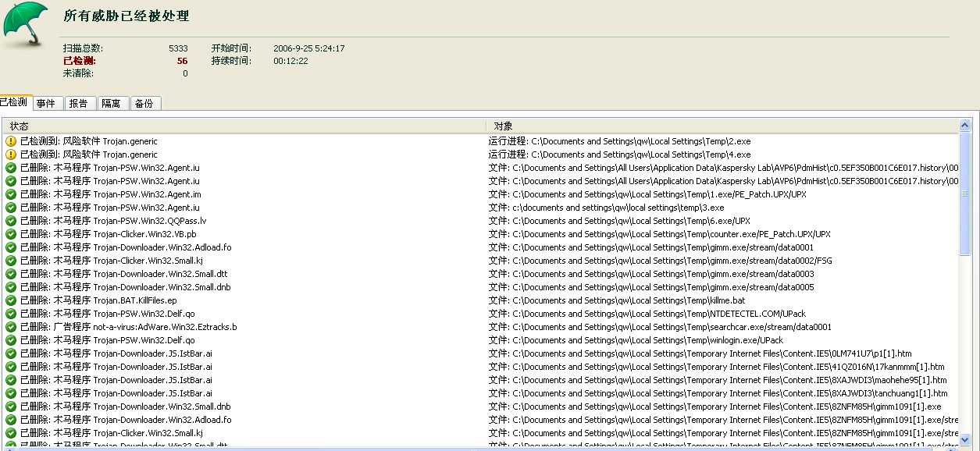Select path searchcar.exe/stream/data0001
Image resolution: width=980 pixels, height=451 pixels.
coord(660,327)
